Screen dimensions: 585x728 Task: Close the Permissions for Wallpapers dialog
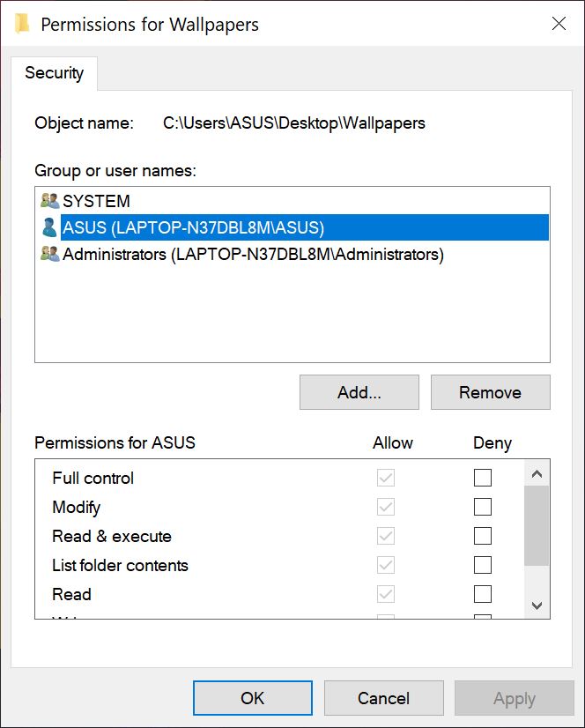[x=559, y=23]
